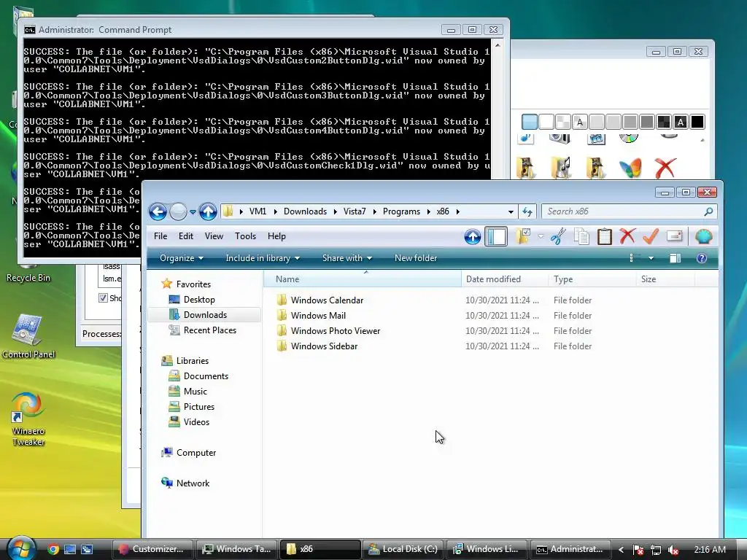Select Computer in navigation pane
This screenshot has height=560, width=747.
click(x=196, y=453)
